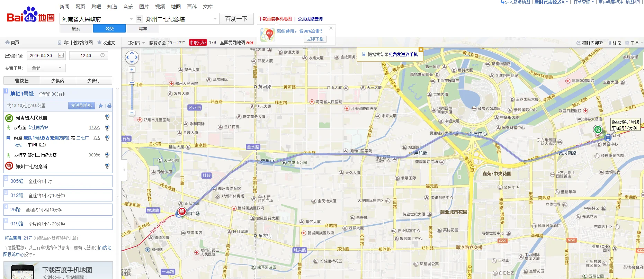Click 发送到手机 button
Viewport: 644px width, 279px height.
tap(81, 106)
